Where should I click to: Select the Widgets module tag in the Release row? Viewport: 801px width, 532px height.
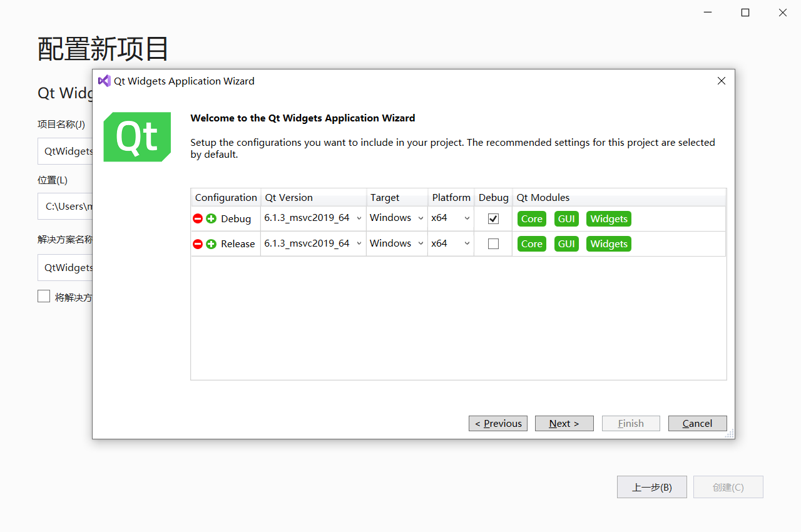(x=609, y=243)
